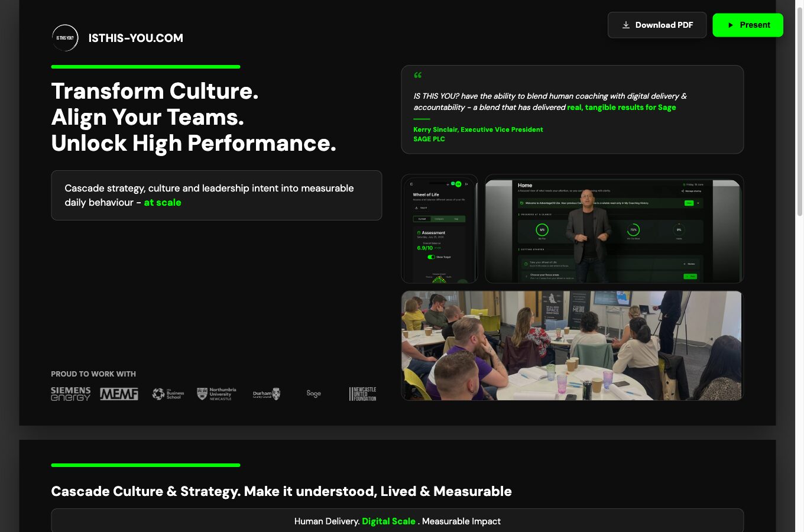Click 'PROUD TO WORK WITH' label
804x532 pixels.
click(93, 374)
